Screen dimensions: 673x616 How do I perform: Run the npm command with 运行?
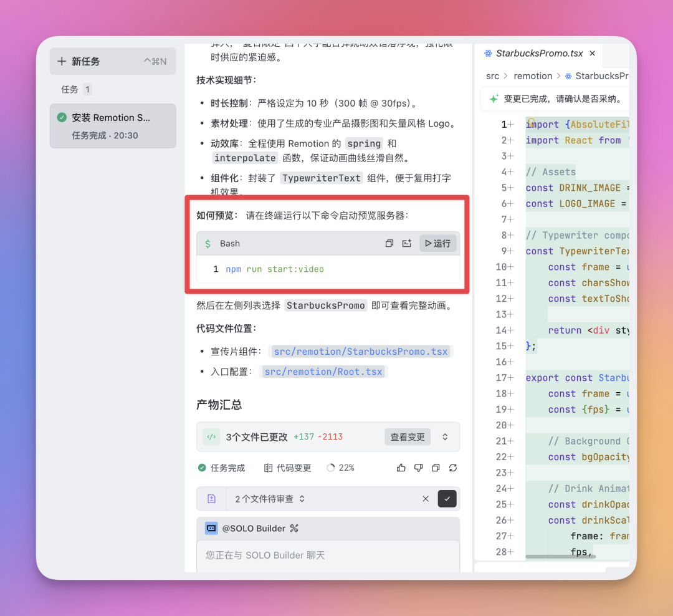click(x=438, y=244)
